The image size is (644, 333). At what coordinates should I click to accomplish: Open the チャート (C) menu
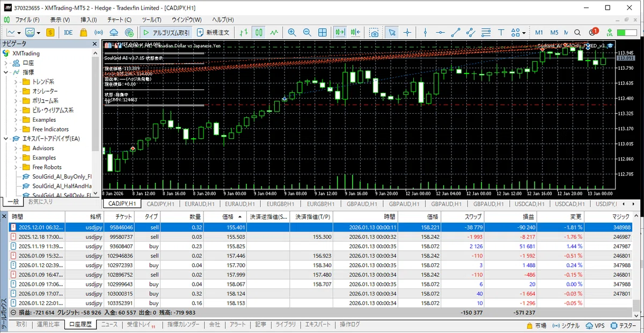point(120,20)
